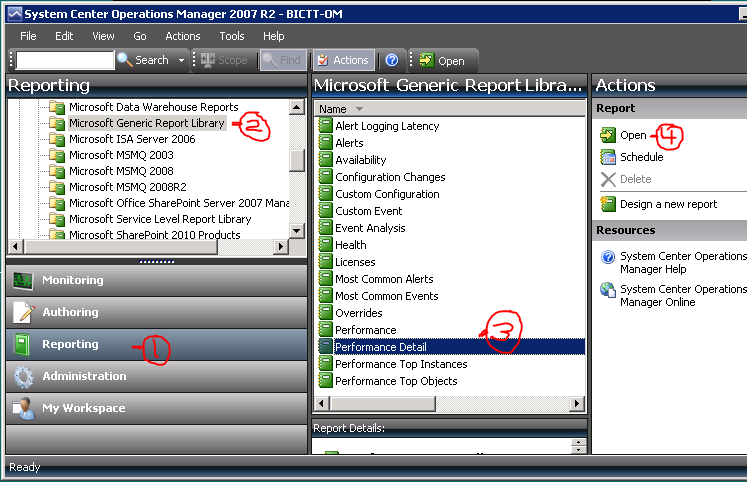The image size is (747, 482).
Task: Click the Scope toolbar button
Action: pyautogui.click(x=224, y=60)
